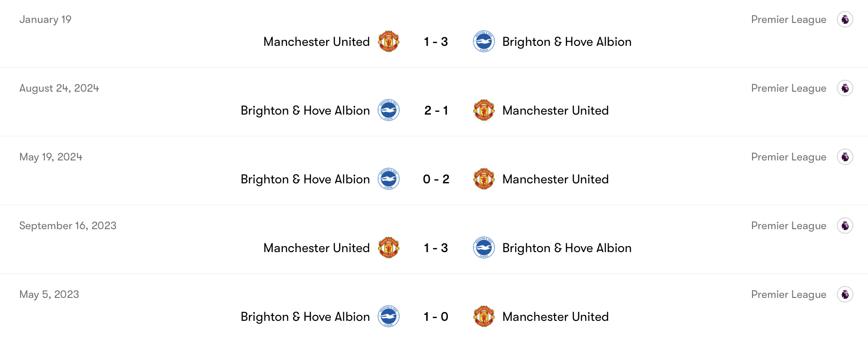
Task: Click Premier League label in May 19, 2024 row
Action: point(788,157)
